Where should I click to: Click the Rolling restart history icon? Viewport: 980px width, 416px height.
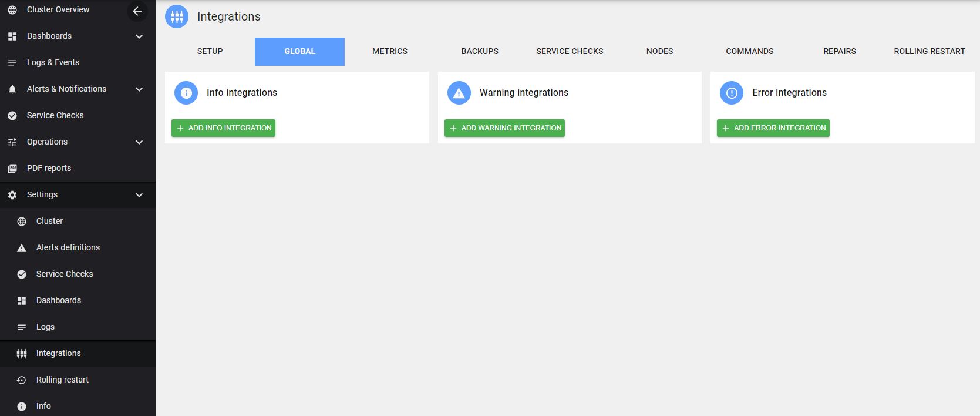pos(22,380)
